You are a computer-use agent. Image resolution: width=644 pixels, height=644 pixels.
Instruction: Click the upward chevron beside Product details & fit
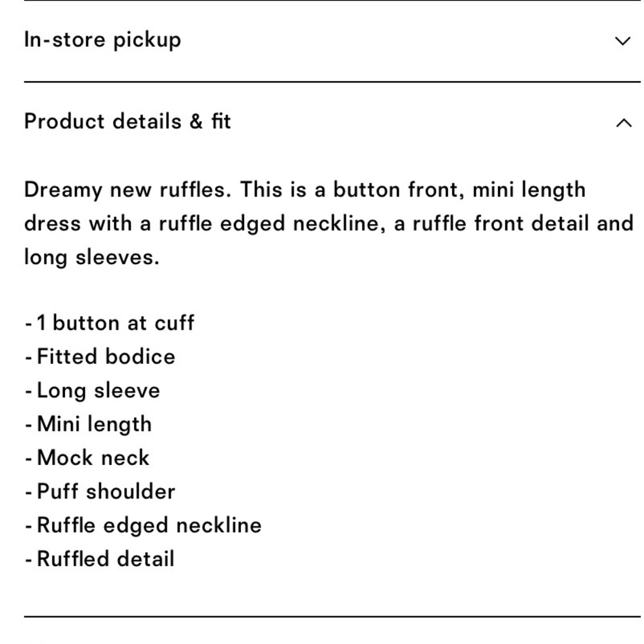click(622, 121)
